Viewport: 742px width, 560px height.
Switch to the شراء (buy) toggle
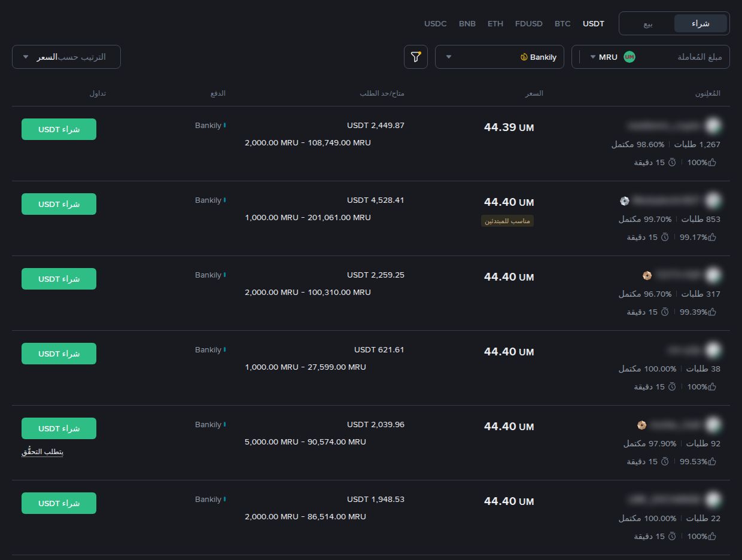[x=701, y=23]
